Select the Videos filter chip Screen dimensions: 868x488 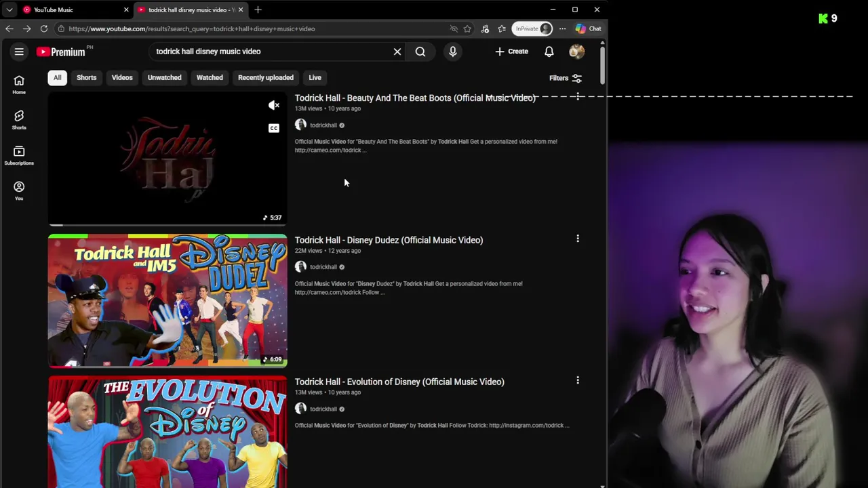click(x=122, y=77)
